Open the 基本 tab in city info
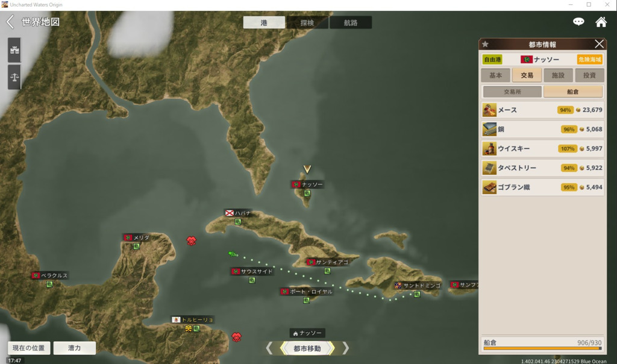617x364 pixels. [496, 75]
